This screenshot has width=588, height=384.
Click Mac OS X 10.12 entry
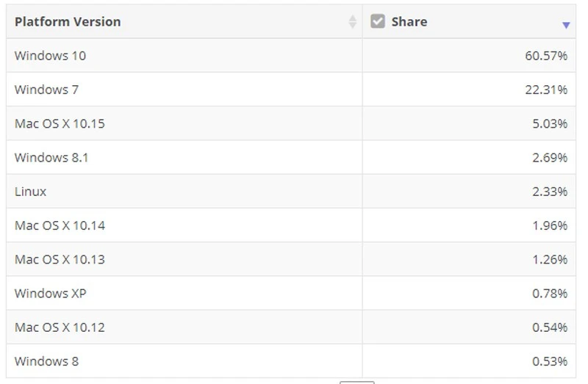click(x=60, y=327)
